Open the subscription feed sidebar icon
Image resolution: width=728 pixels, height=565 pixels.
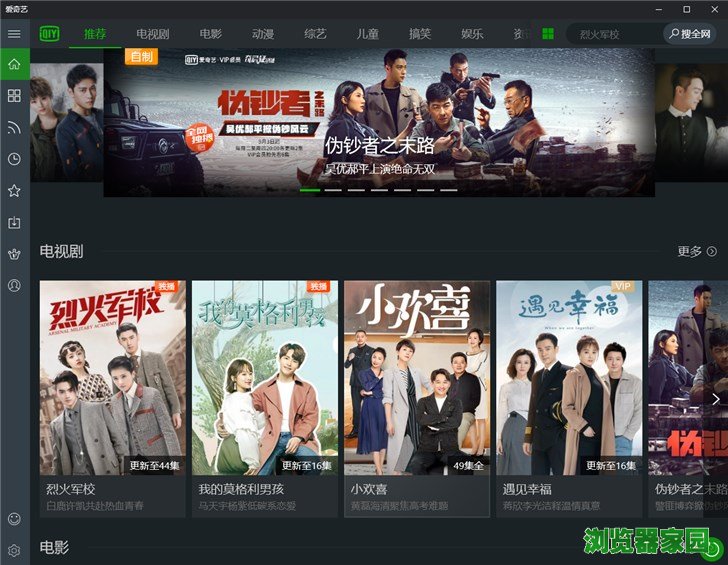[x=14, y=127]
